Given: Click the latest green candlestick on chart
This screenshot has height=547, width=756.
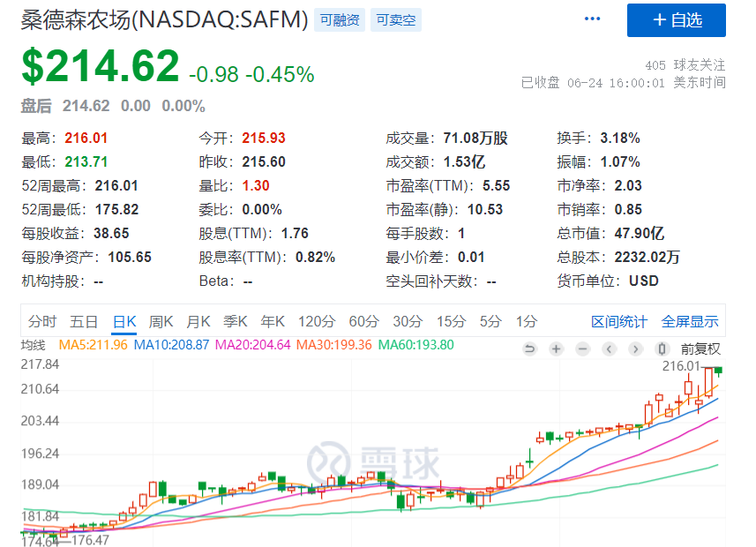Looking at the screenshot, I should 719,371.
